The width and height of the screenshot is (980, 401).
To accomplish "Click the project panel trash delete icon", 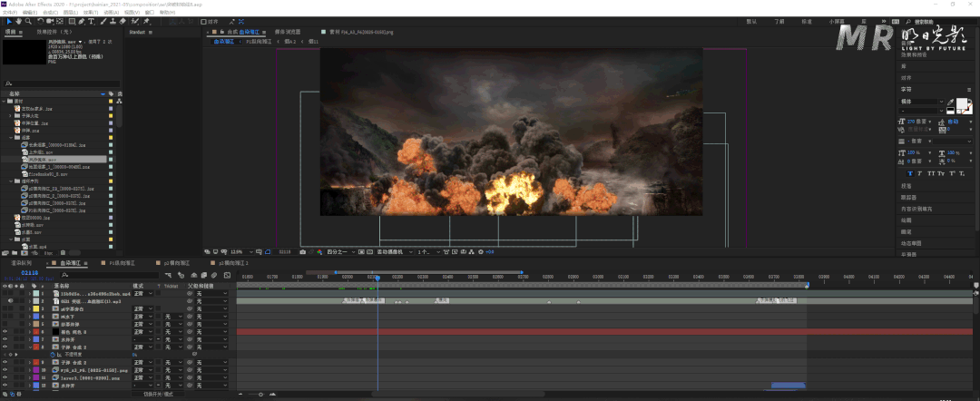I will (x=64, y=253).
